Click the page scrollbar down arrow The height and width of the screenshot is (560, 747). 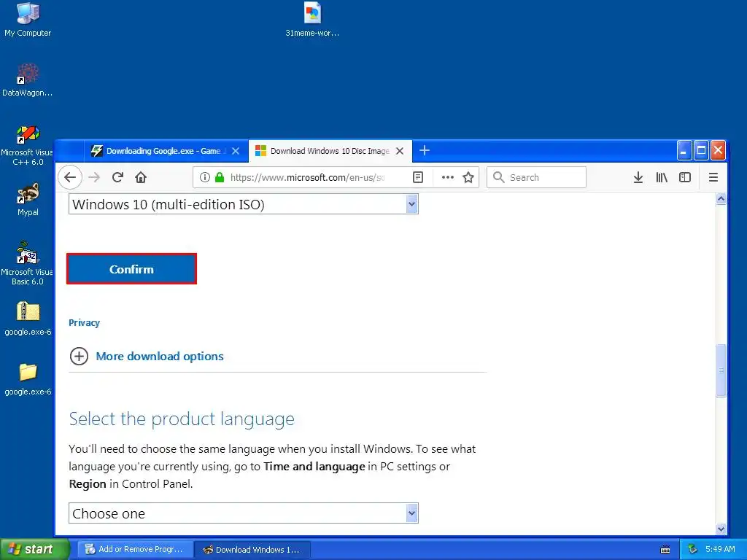pyautogui.click(x=721, y=529)
